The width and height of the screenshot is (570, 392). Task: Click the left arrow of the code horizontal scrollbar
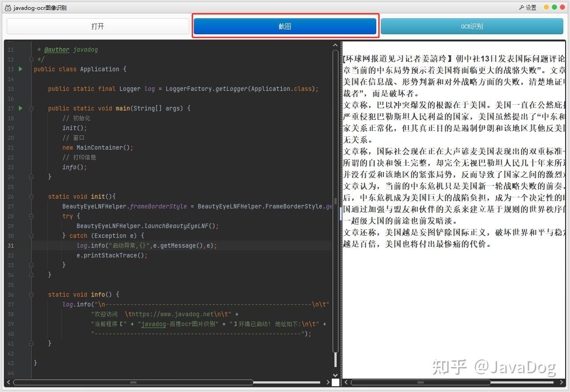tap(8, 382)
